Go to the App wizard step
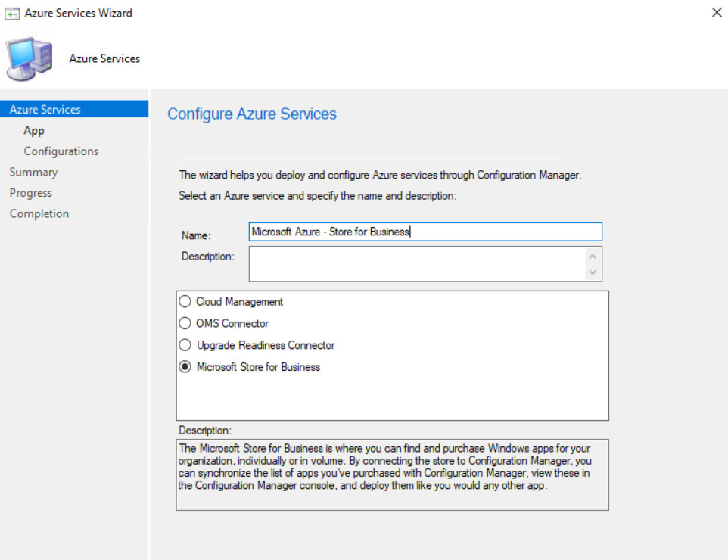Image resolution: width=728 pixels, height=560 pixels. pyautogui.click(x=34, y=130)
